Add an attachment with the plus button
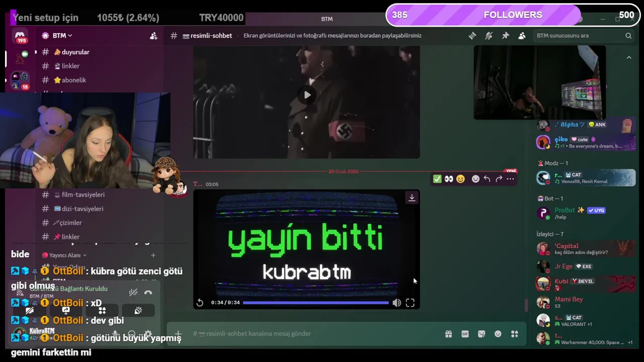 178,334
